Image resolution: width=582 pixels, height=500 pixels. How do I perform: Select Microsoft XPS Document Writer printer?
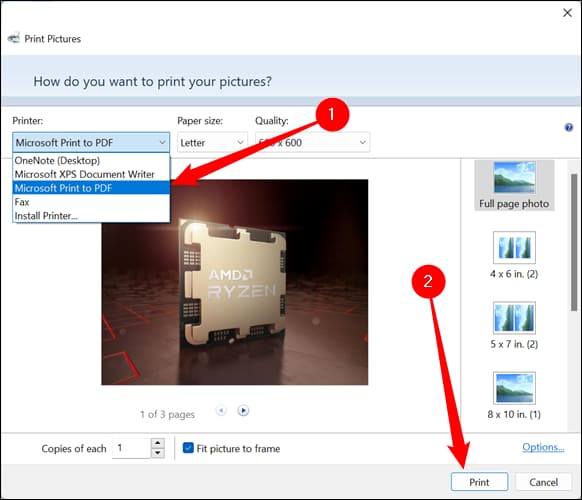coord(91,174)
